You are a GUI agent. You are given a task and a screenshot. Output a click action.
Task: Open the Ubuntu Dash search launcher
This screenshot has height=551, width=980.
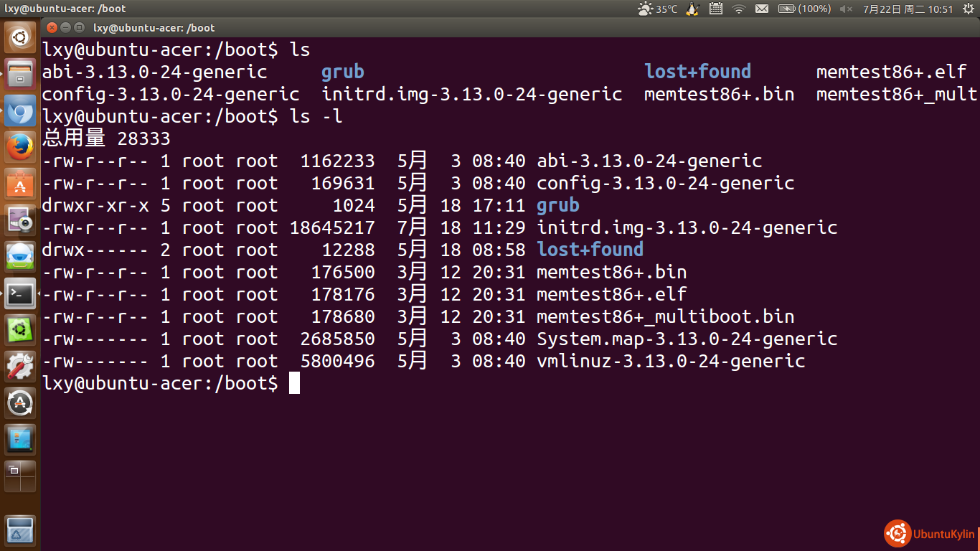pyautogui.click(x=20, y=37)
